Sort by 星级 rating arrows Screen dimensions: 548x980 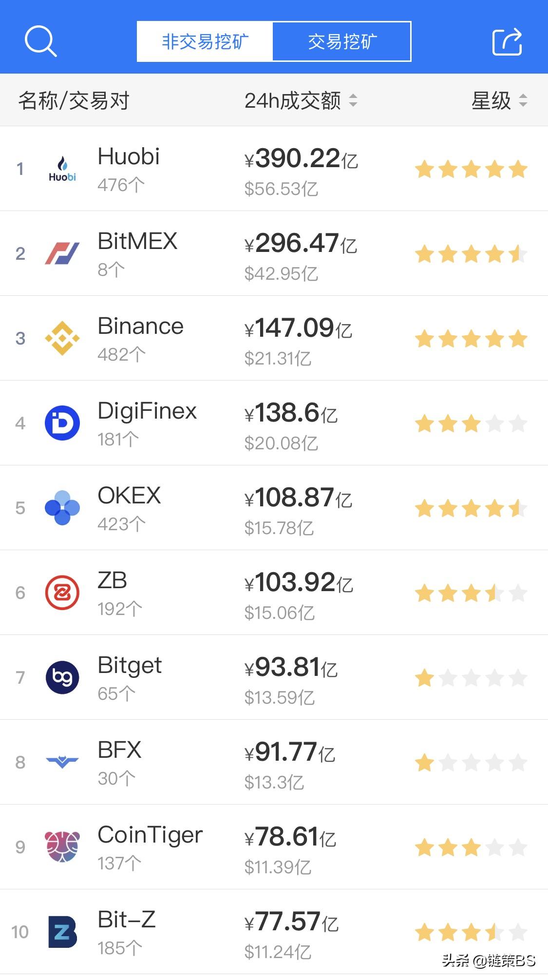click(523, 101)
